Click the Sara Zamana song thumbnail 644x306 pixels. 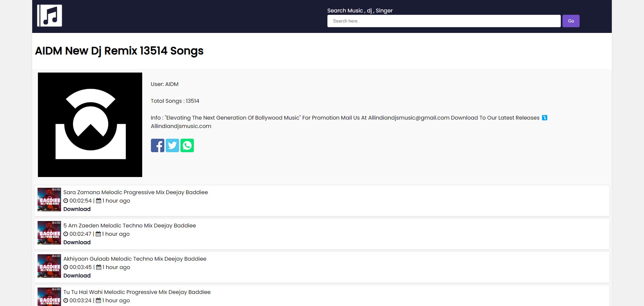pos(49,200)
